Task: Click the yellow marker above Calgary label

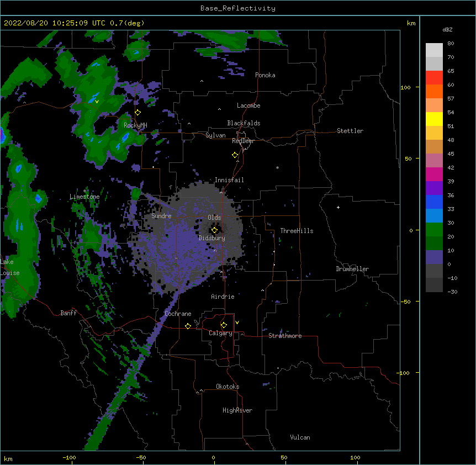Action: pyautogui.click(x=224, y=325)
